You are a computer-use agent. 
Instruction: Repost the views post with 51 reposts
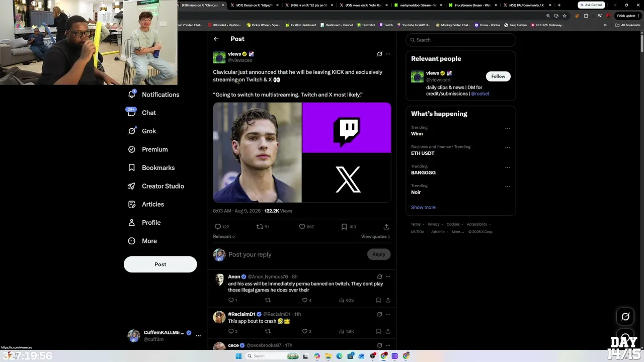coord(260,227)
